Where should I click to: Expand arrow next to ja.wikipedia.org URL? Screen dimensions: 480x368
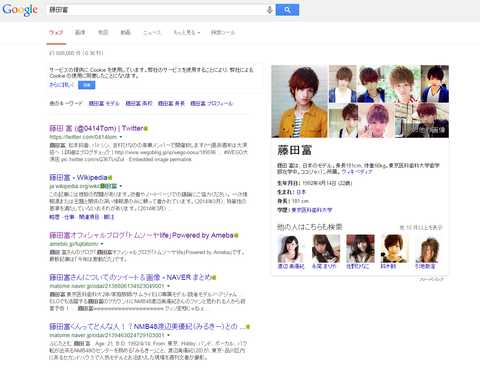click(121, 186)
